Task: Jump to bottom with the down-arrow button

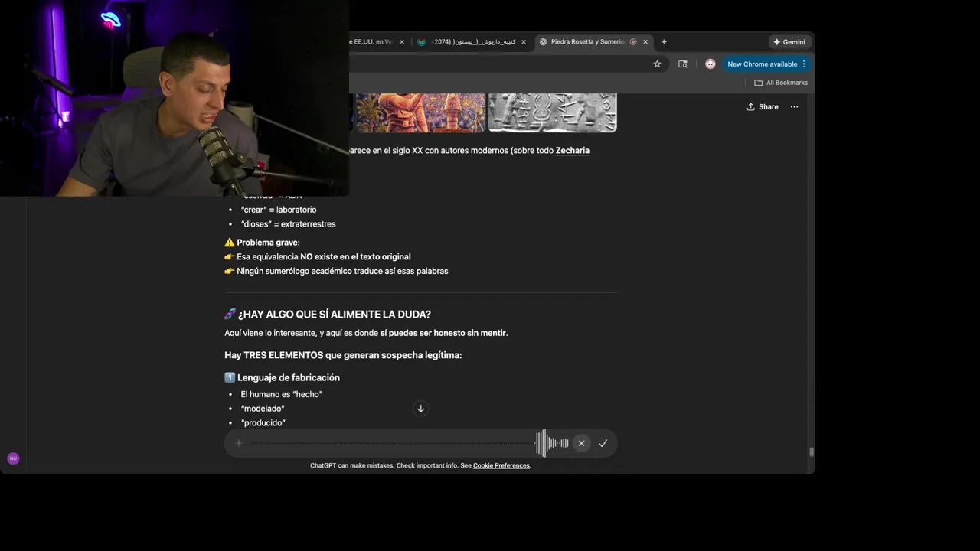Action: pyautogui.click(x=420, y=409)
